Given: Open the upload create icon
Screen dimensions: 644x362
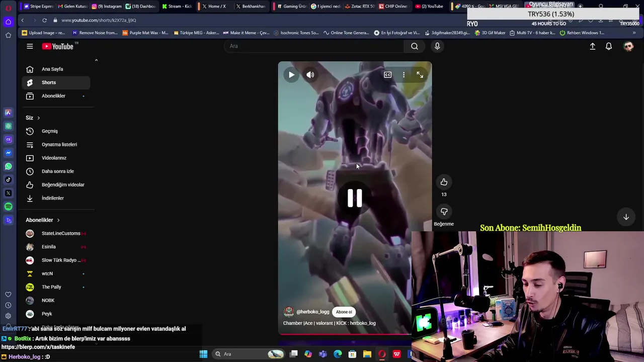Looking at the screenshot, I should (592, 46).
